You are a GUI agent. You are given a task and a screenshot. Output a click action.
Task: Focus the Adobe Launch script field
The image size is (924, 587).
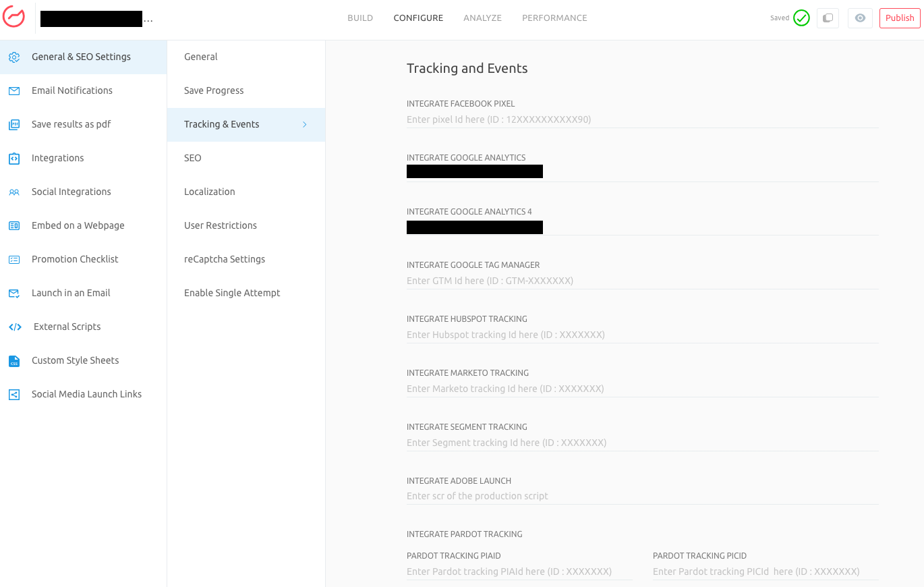click(x=642, y=496)
